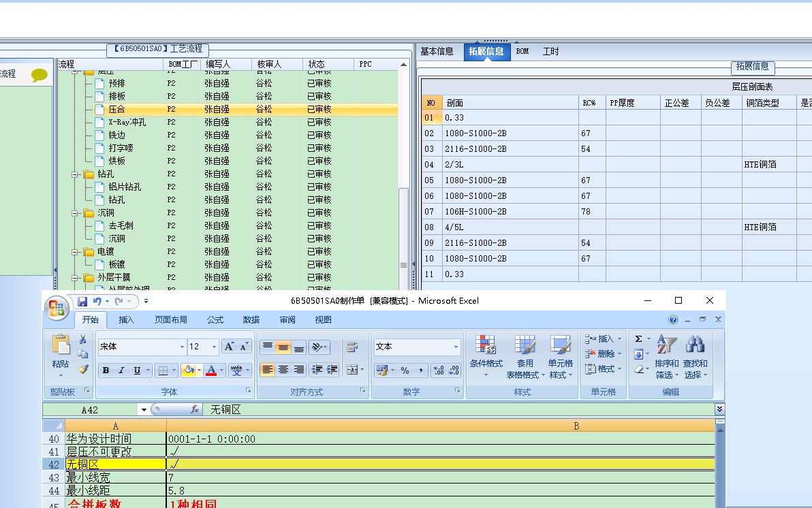The image size is (812, 508).
Task: Open number format dropdown (文本)
Action: (x=456, y=347)
